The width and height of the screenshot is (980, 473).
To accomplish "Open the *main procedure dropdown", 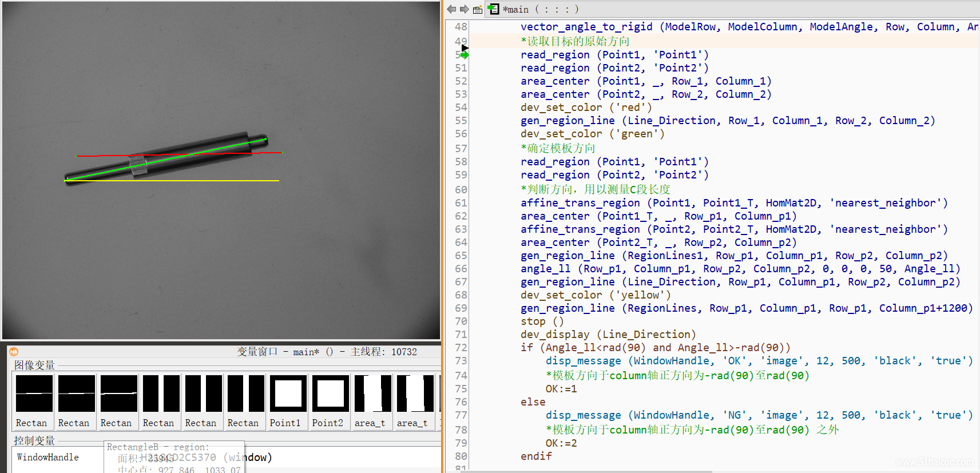I will coord(541,9).
